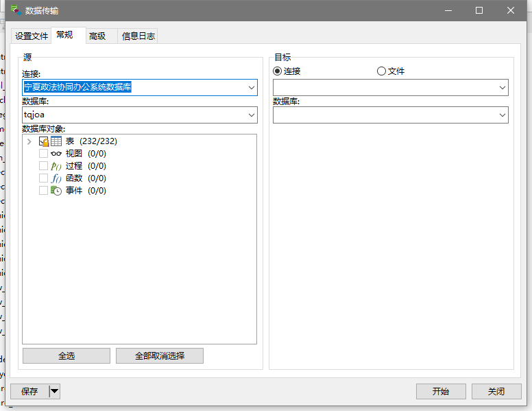Select the 视图 (0/0) tree row label

coord(86,154)
